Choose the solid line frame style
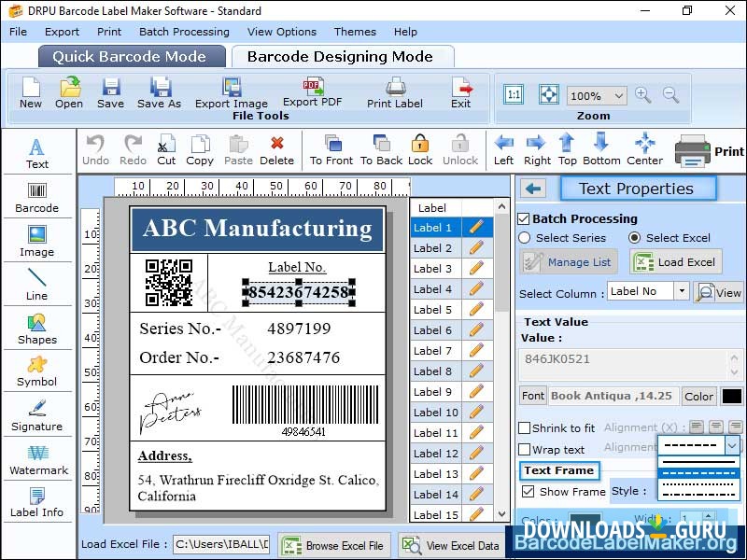The image size is (747, 560). (698, 462)
